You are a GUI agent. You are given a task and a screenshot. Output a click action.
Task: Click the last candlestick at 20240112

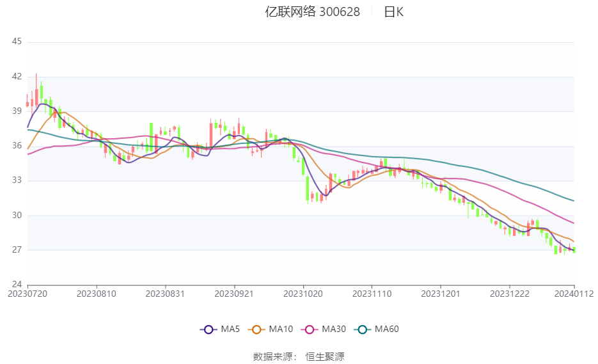[x=574, y=250]
